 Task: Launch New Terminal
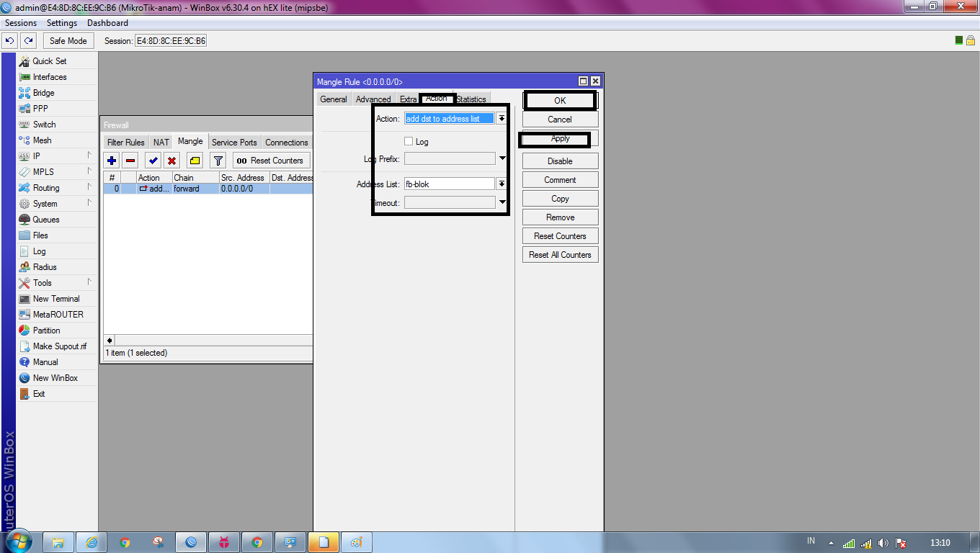57,299
